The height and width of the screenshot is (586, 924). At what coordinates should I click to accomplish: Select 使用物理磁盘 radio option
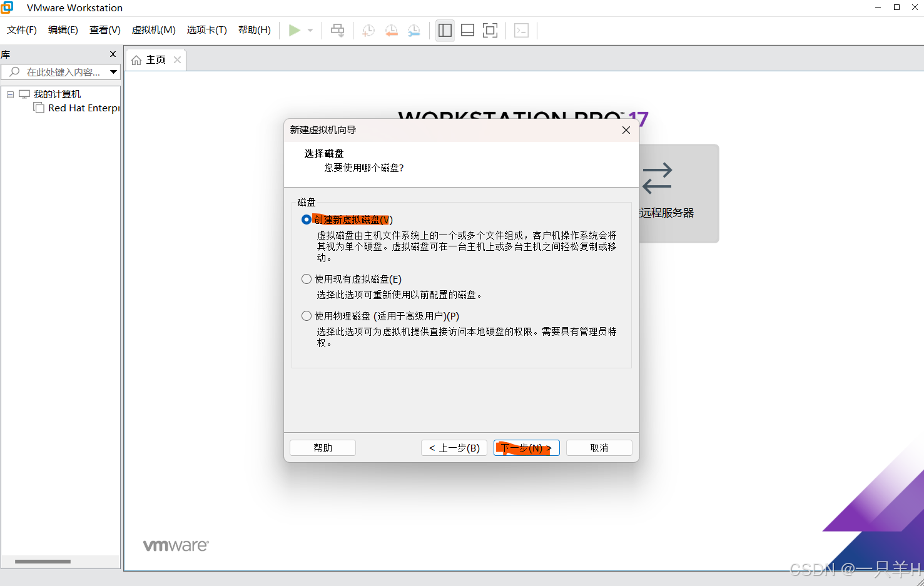pyautogui.click(x=307, y=316)
